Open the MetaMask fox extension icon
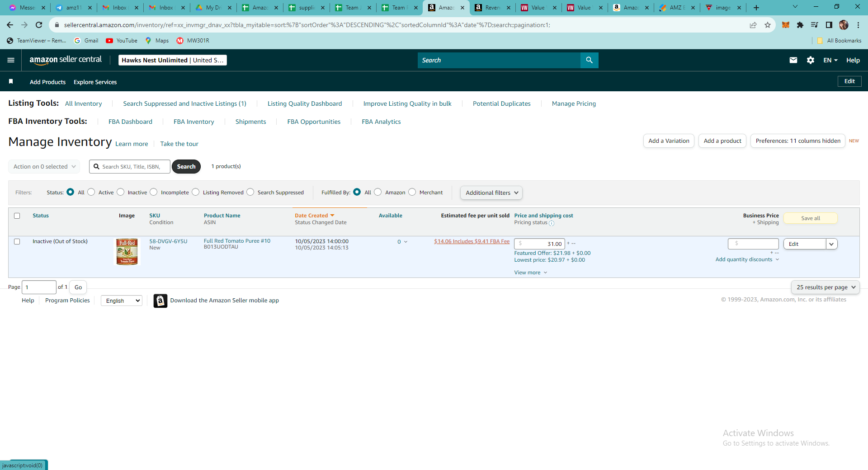 [786, 25]
